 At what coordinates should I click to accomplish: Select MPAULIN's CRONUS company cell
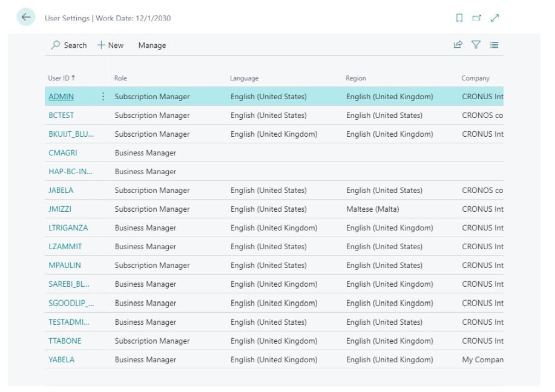click(482, 266)
